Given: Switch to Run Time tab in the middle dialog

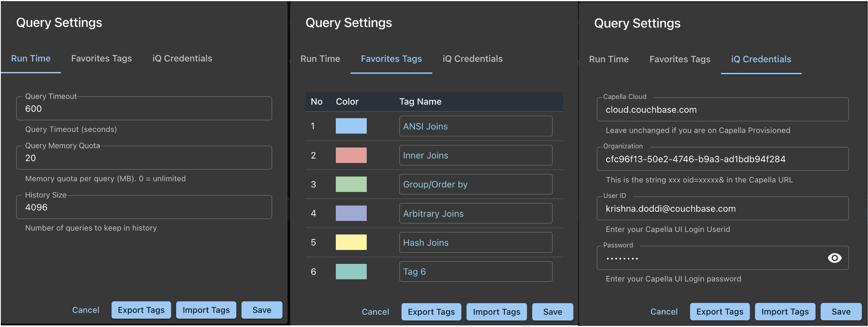Looking at the screenshot, I should coord(320,59).
